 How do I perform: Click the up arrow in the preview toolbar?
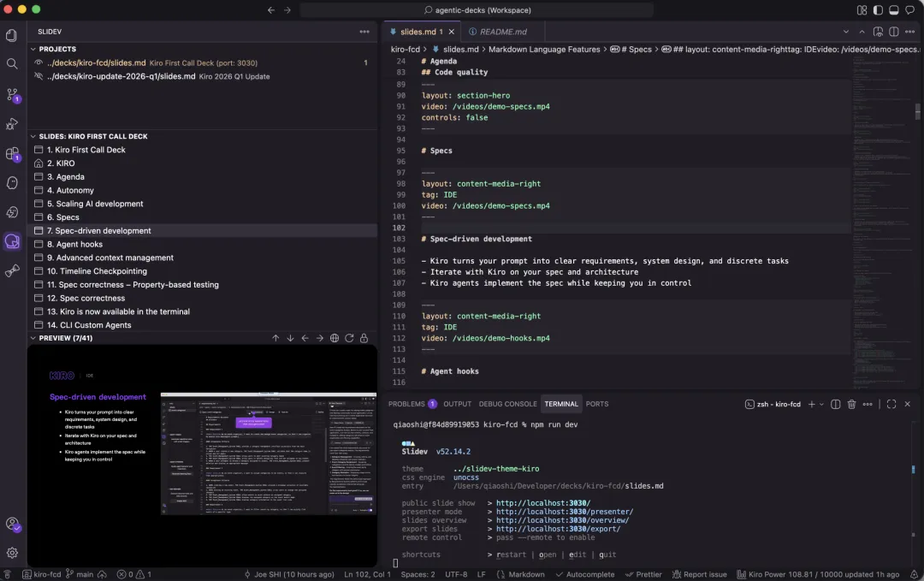pos(275,338)
